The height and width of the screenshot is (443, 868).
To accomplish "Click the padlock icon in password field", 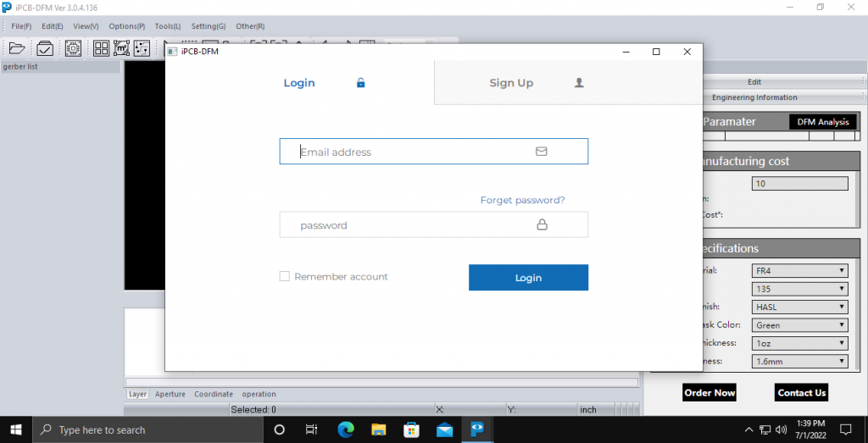I will 542,225.
